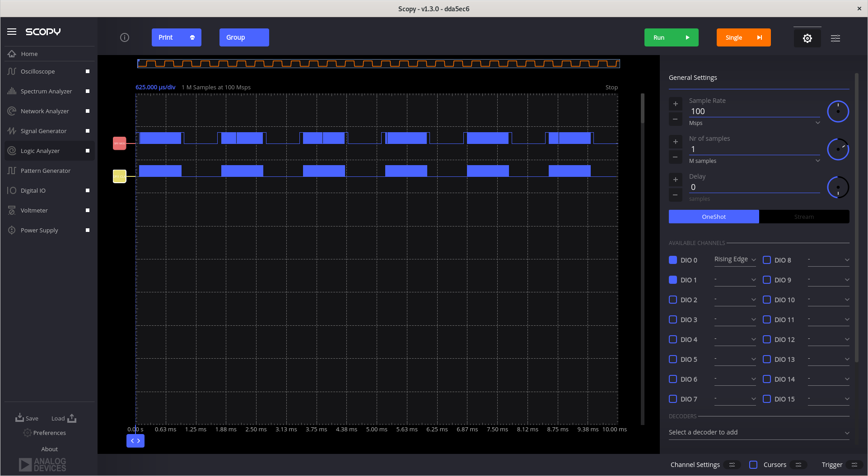Enable the DIO 2 channel checkbox

tap(673, 300)
